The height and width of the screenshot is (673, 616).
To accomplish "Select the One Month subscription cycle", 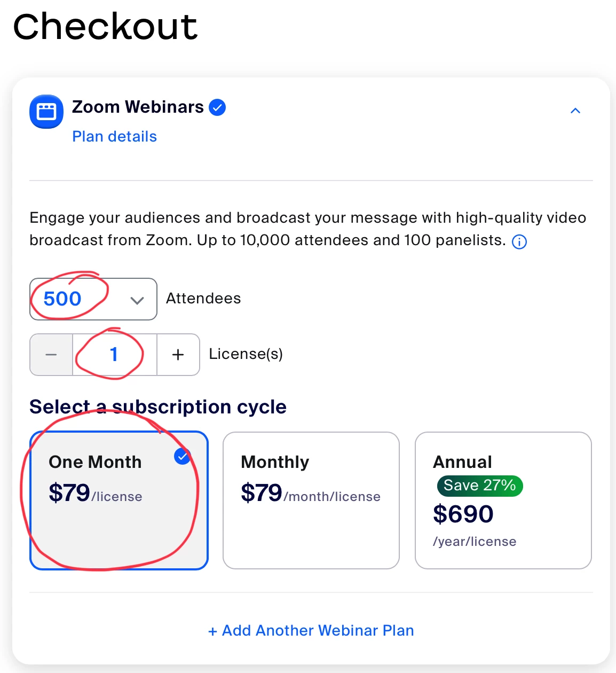I will coord(119,500).
